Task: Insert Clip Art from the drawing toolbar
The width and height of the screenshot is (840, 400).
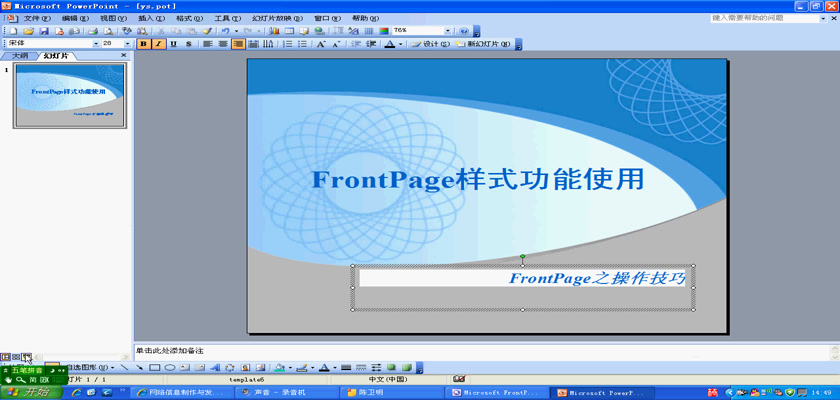Action: [x=245, y=367]
